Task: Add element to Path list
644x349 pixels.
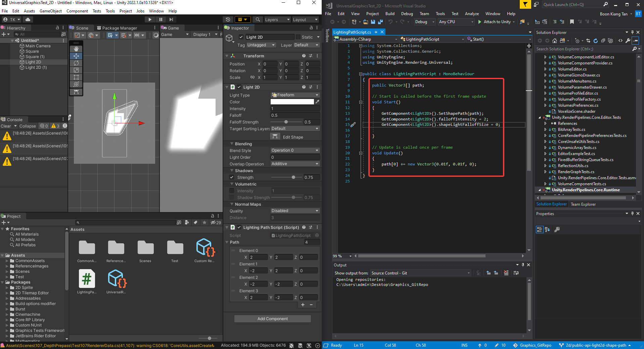Action: (x=303, y=305)
